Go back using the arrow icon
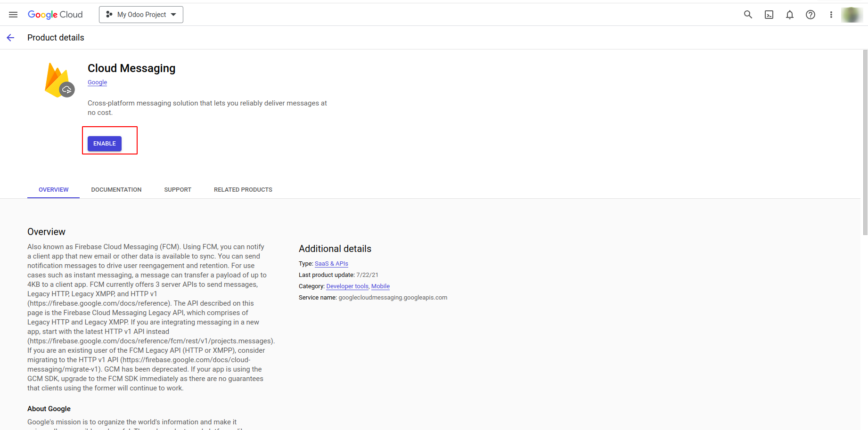Image resolution: width=868 pixels, height=430 pixels. coord(10,38)
